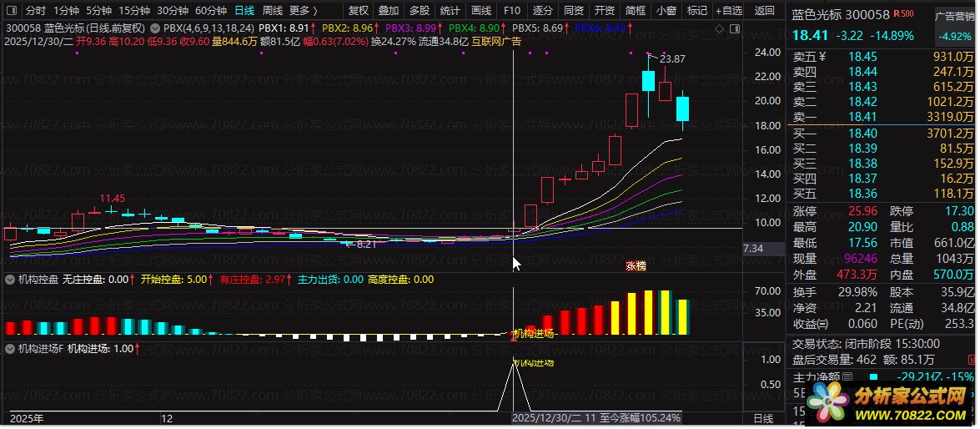Toggle the right info panel icon above the chart
Viewport: 980px width, 429px height.
pos(735,28)
